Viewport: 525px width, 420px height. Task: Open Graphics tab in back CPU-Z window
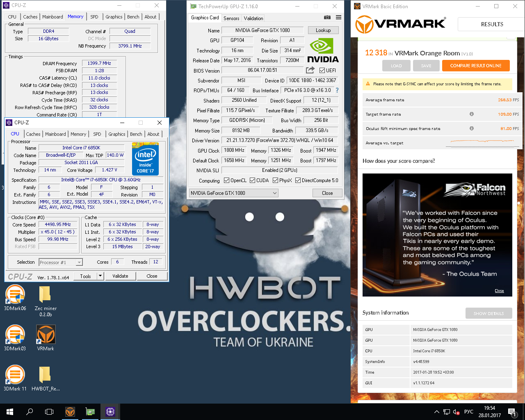tap(114, 17)
